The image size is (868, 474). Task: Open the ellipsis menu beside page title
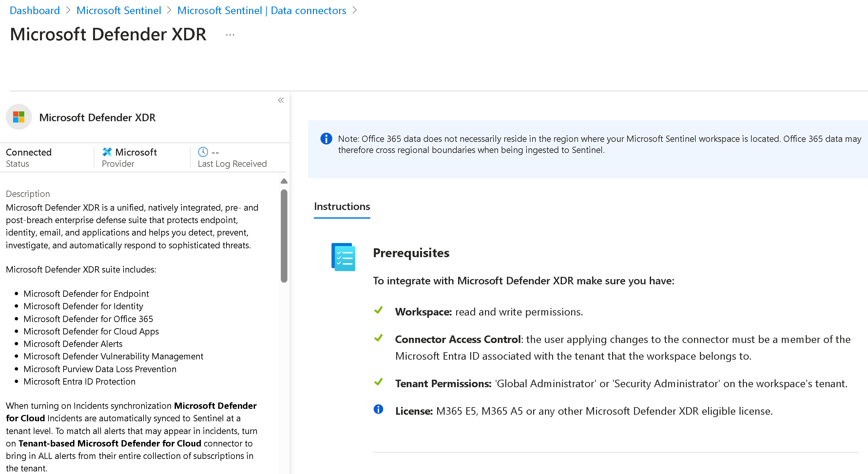pyautogui.click(x=230, y=35)
